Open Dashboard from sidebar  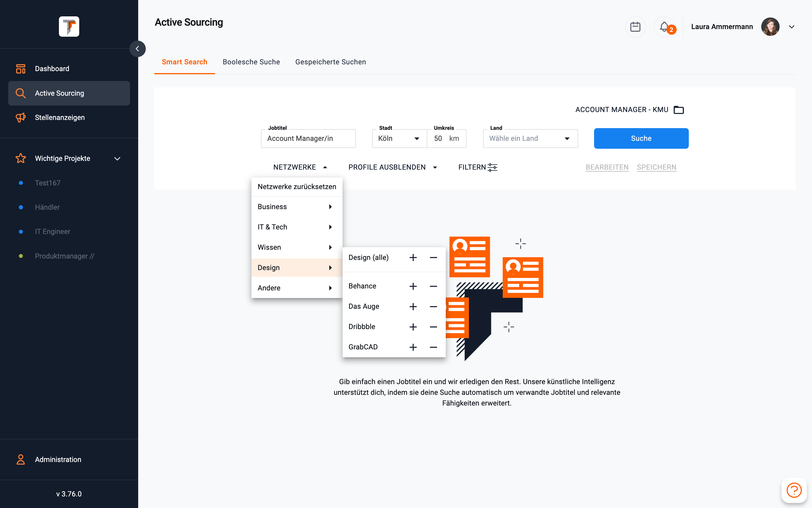click(69, 69)
